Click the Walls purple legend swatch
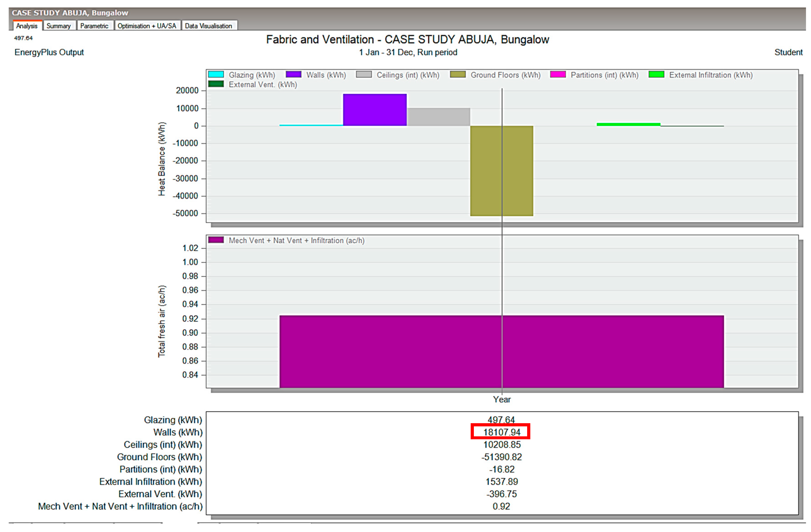The image size is (811, 532). 293,75
